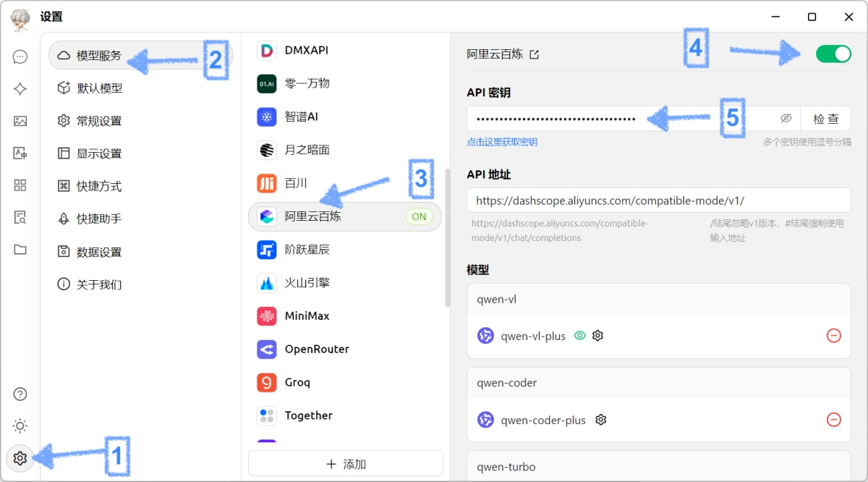Open the mini apps grid icon
868x482 pixels.
pos(20,185)
